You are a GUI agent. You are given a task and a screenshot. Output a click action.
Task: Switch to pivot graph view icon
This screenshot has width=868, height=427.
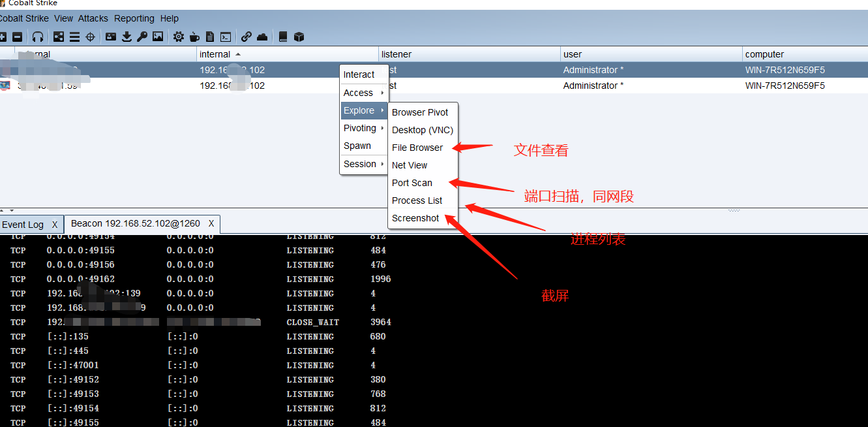pyautogui.click(x=59, y=37)
